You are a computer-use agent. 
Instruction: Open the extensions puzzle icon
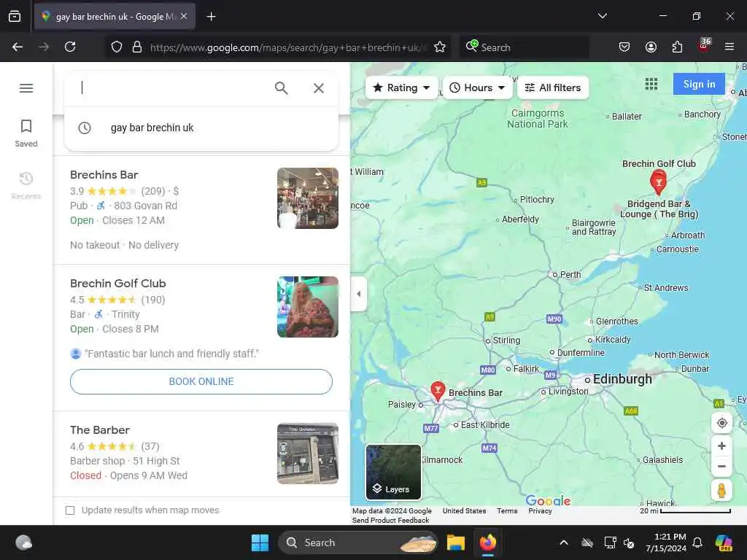[677, 47]
